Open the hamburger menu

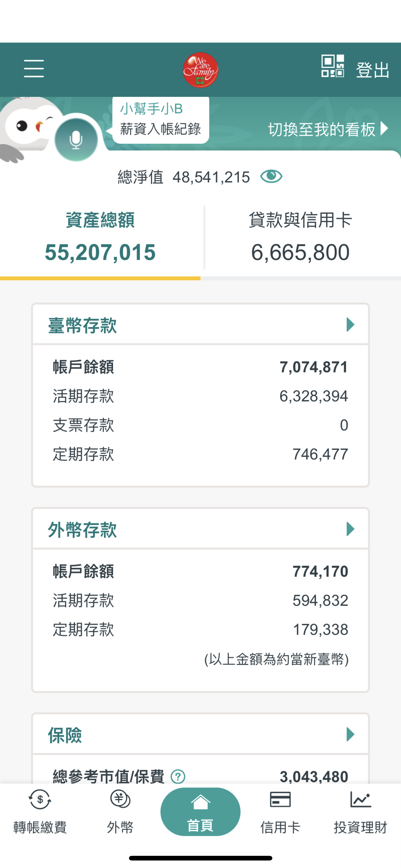(34, 69)
